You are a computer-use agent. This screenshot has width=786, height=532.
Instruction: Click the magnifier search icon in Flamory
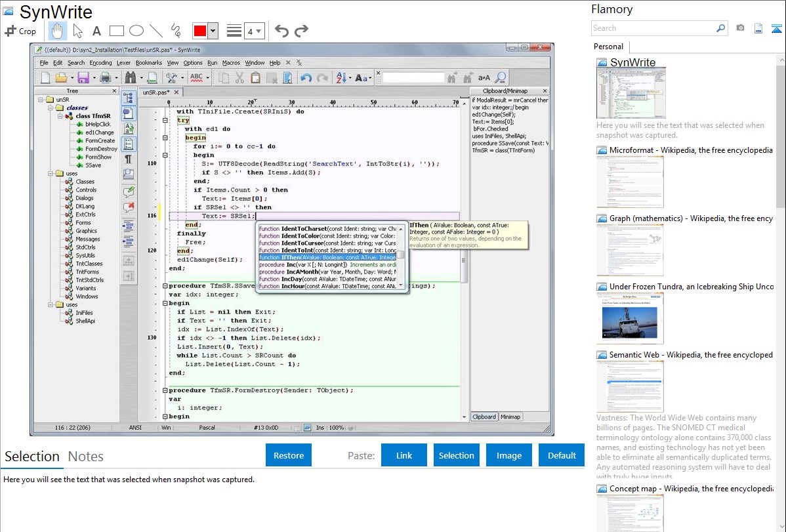pos(721,28)
